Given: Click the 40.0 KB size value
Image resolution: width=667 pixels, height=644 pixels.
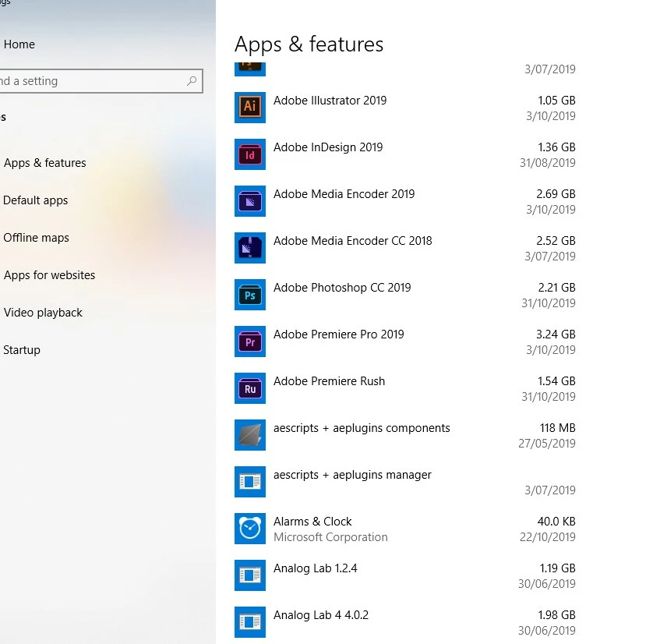Looking at the screenshot, I should 556,522.
